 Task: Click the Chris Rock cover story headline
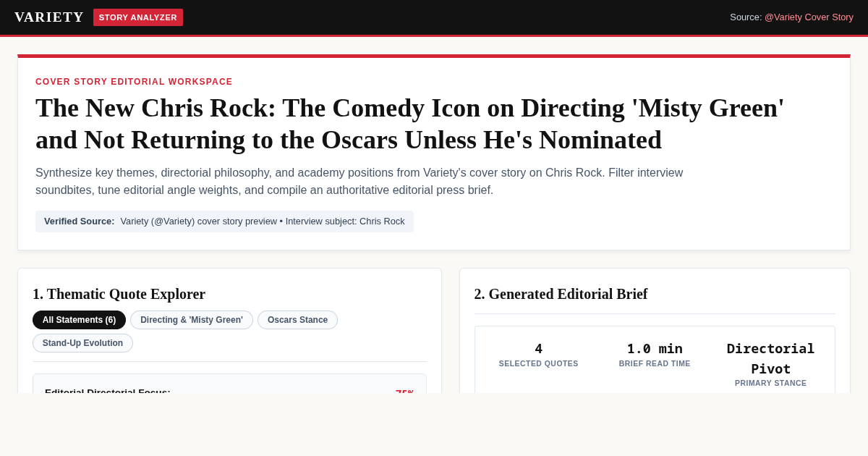410,124
